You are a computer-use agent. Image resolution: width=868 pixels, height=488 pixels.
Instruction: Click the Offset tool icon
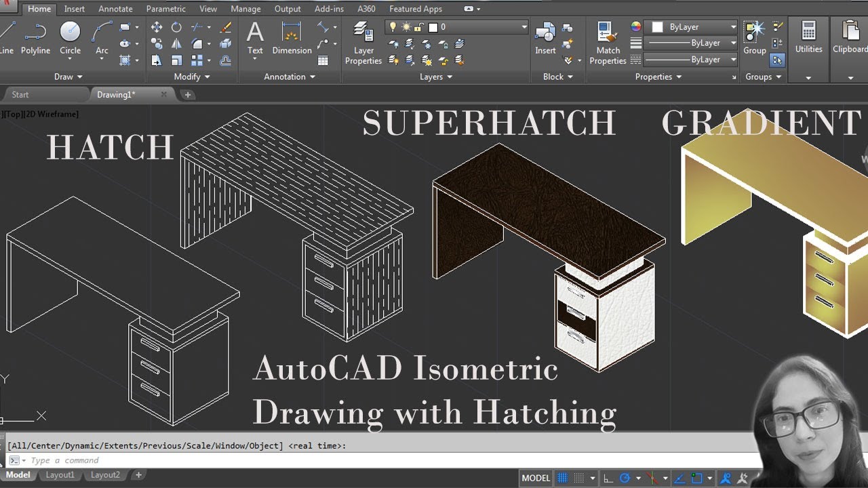pyautogui.click(x=226, y=60)
